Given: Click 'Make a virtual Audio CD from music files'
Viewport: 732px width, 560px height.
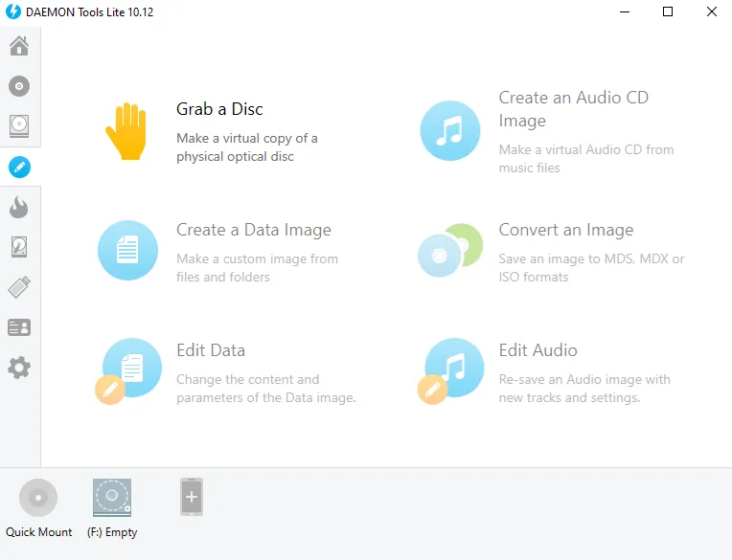Looking at the screenshot, I should coord(586,159).
